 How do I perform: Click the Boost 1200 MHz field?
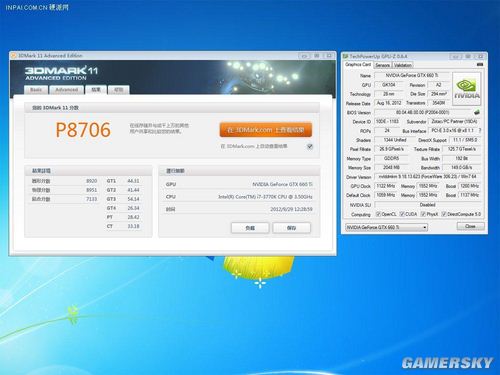[470, 186]
